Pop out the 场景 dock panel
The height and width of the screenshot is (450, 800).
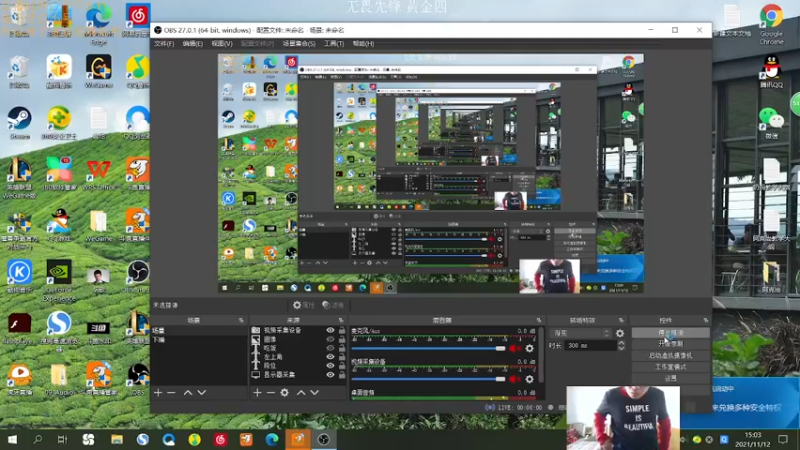pos(241,320)
